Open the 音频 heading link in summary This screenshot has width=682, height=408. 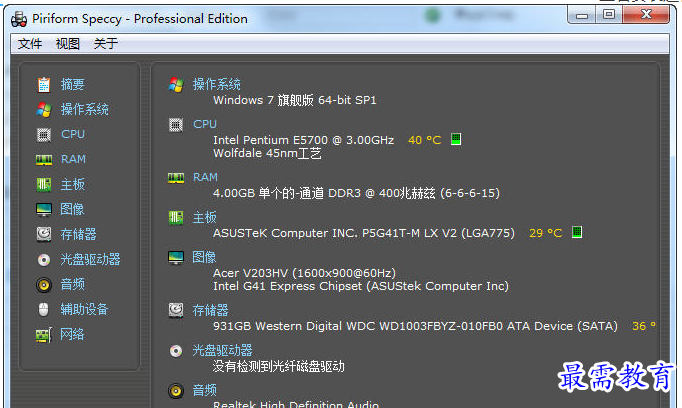point(204,390)
